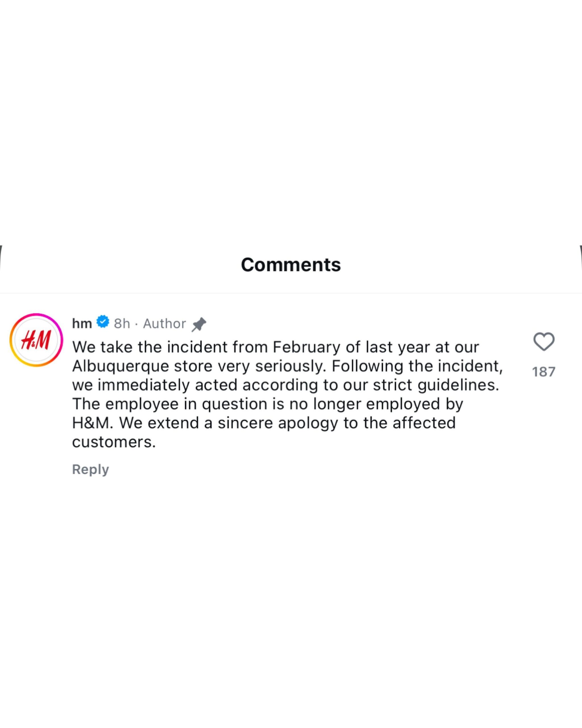Click the blue verified badge beside hm

click(x=103, y=322)
